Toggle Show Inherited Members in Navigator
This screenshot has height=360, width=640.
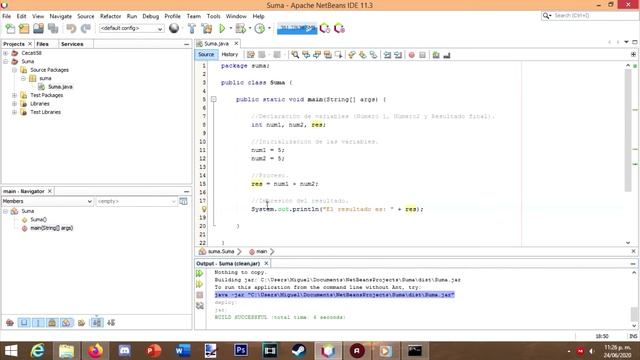click(10, 323)
